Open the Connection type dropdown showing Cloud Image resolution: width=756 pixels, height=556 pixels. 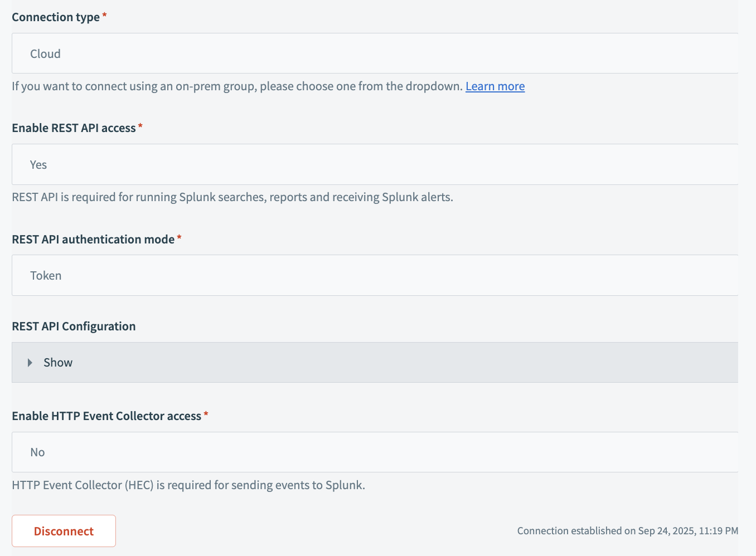(x=375, y=53)
